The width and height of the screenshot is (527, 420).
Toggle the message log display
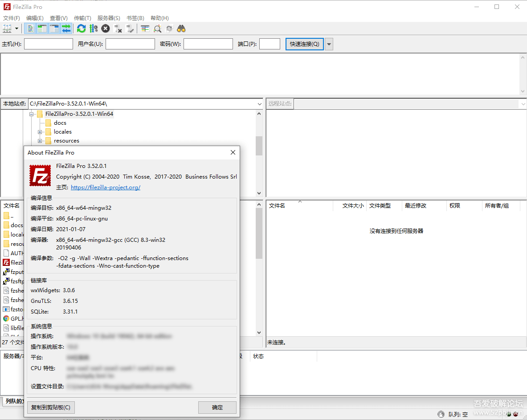30,29
